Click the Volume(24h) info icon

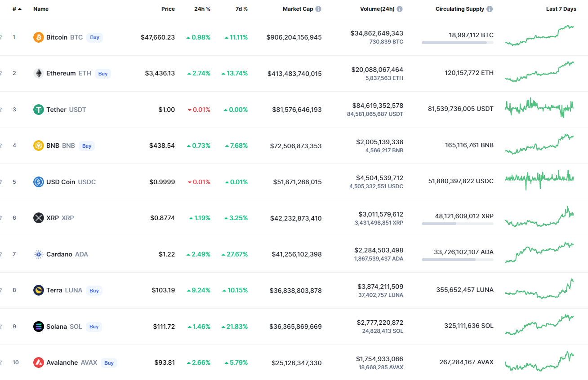pos(400,9)
